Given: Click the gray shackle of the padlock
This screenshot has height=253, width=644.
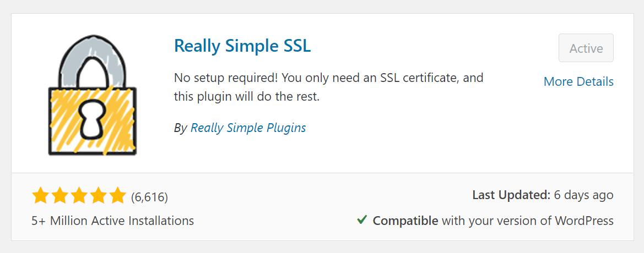Looking at the screenshot, I should pos(92,62).
